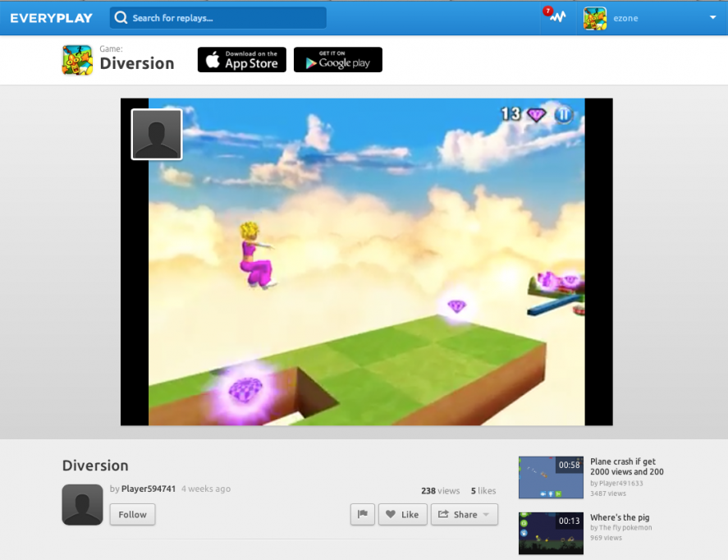Get Diversion on Google Play
Image resolution: width=728 pixels, height=560 pixels.
337,59
